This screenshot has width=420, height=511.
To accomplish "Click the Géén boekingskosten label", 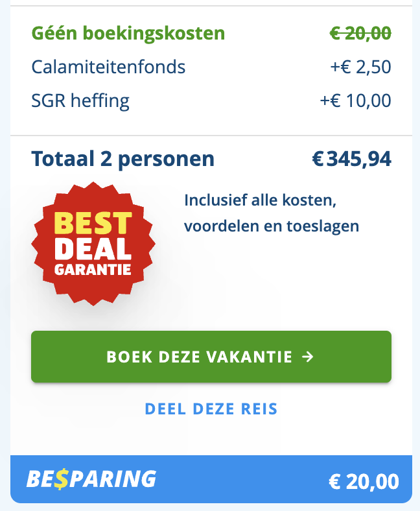I will coord(128,33).
